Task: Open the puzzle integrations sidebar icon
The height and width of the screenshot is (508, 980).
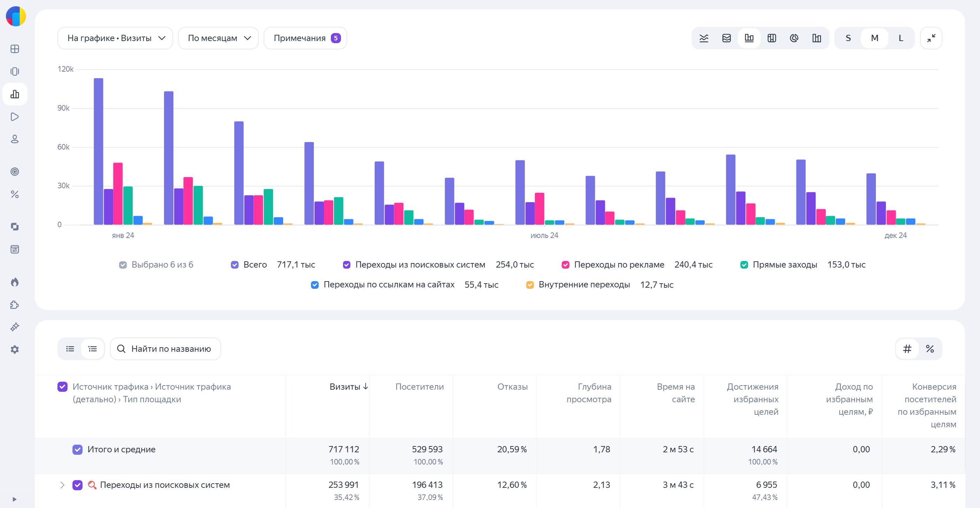Action: (15, 305)
